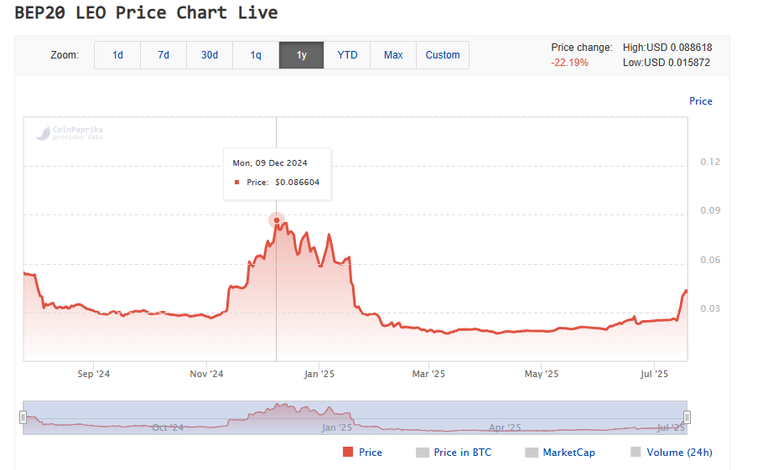The image size is (768, 470).
Task: Click the Nov '24 axis label
Action: 206,374
